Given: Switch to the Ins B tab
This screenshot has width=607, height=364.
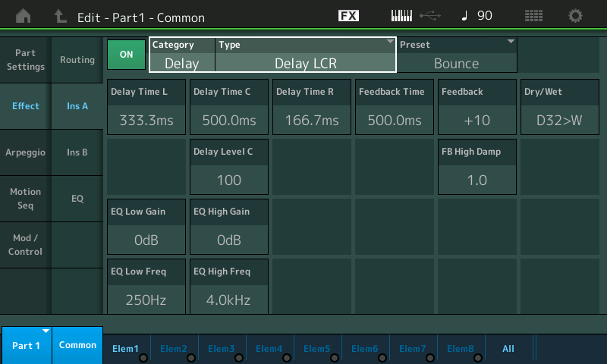Looking at the screenshot, I should click(x=77, y=152).
